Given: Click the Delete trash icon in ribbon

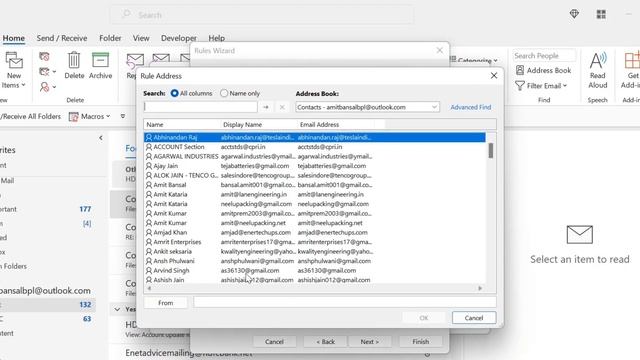Looking at the screenshot, I should tap(74, 65).
